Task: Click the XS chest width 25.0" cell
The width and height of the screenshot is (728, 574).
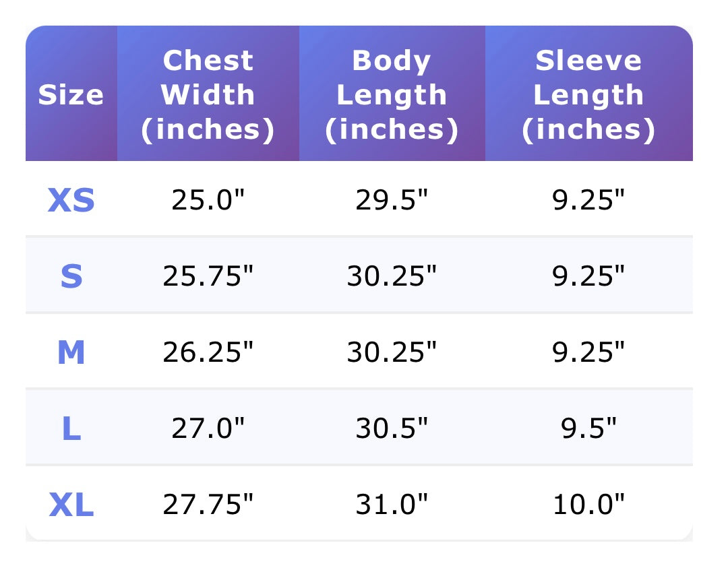Action: tap(208, 200)
